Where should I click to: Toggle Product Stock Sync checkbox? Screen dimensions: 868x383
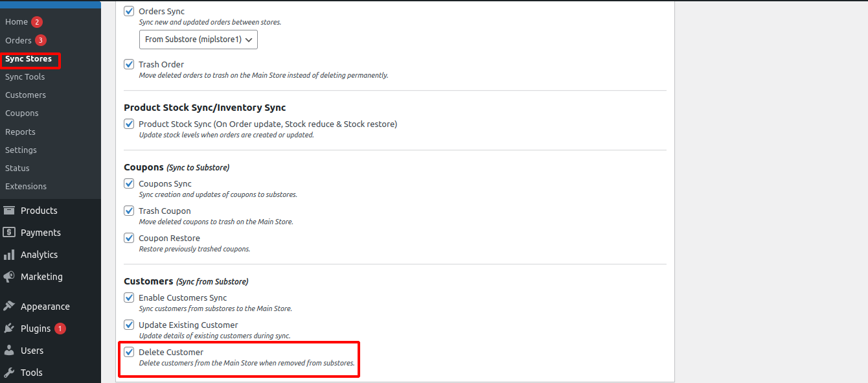click(129, 124)
